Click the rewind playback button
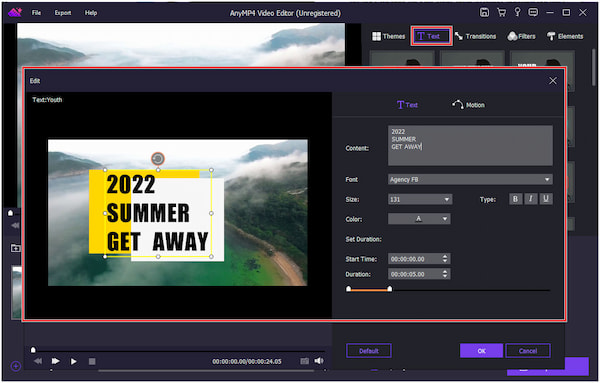This screenshot has height=383, width=600. click(38, 361)
